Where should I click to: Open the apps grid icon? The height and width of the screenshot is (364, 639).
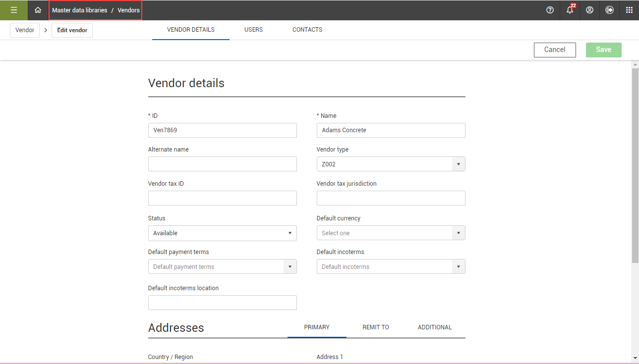pyautogui.click(x=629, y=10)
